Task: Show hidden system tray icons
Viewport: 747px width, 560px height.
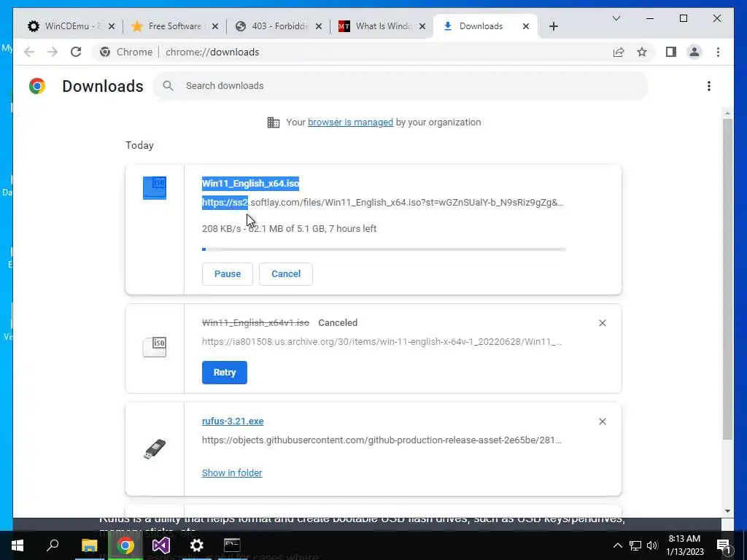Action: (x=617, y=545)
